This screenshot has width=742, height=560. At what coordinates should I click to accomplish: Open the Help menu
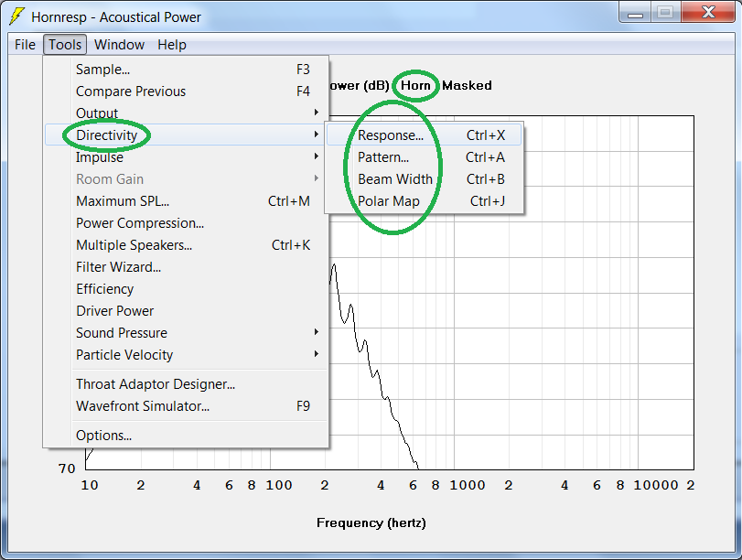pos(172,45)
